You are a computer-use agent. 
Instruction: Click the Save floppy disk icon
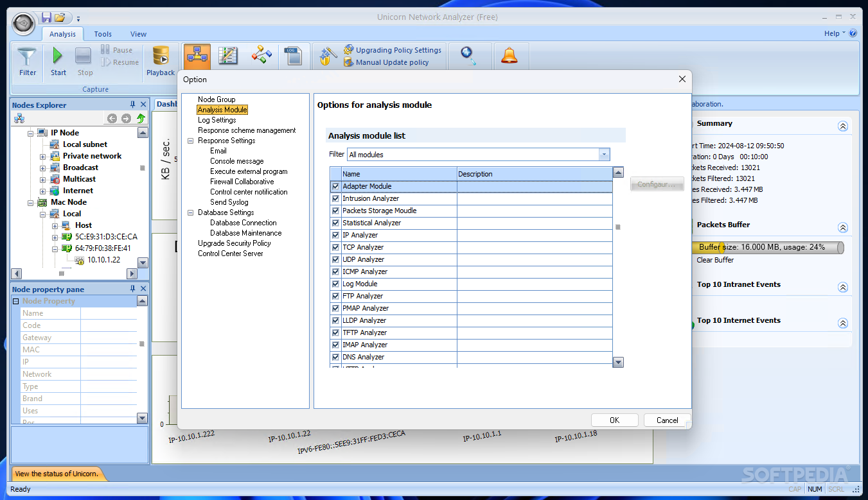[46, 17]
